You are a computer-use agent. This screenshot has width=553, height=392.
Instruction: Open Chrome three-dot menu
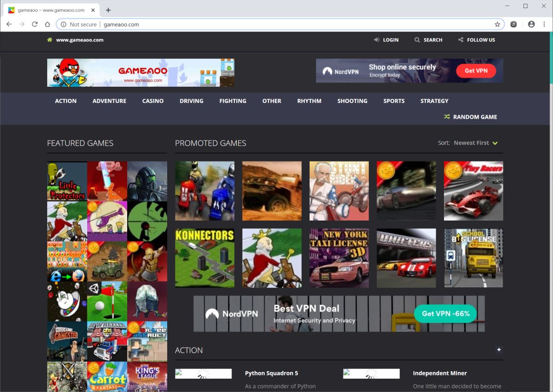coord(544,24)
